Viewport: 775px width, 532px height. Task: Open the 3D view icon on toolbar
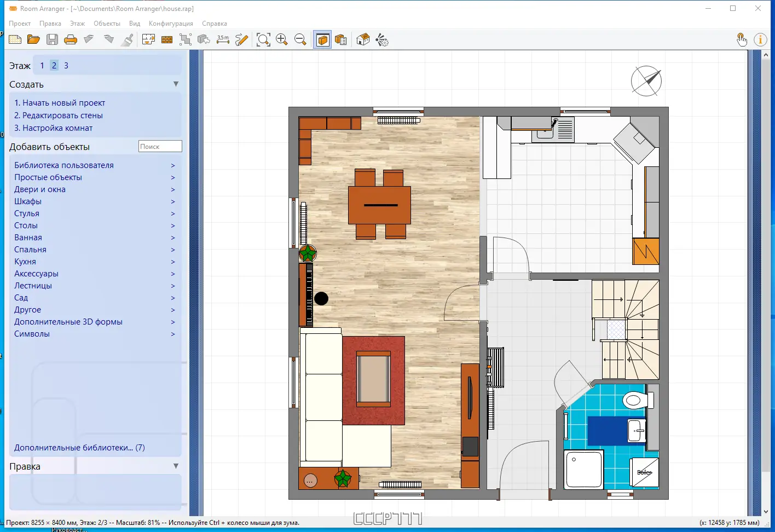click(x=322, y=39)
